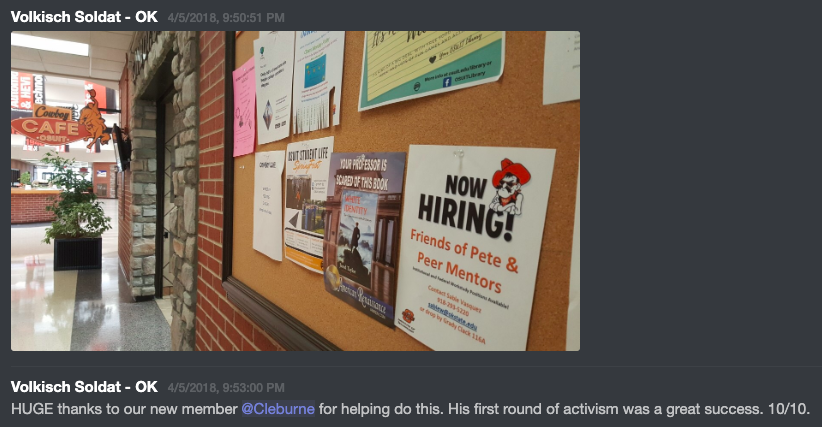Click the Cowboy Cafe sign in the photo
Viewport: 822px width, 427px height.
[x=51, y=126]
